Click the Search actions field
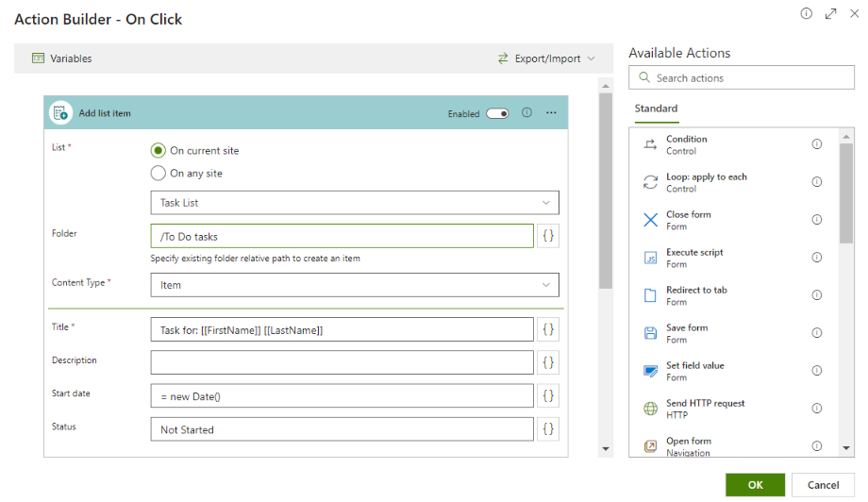Image resolution: width=868 pixels, height=502 pixels. pos(742,77)
